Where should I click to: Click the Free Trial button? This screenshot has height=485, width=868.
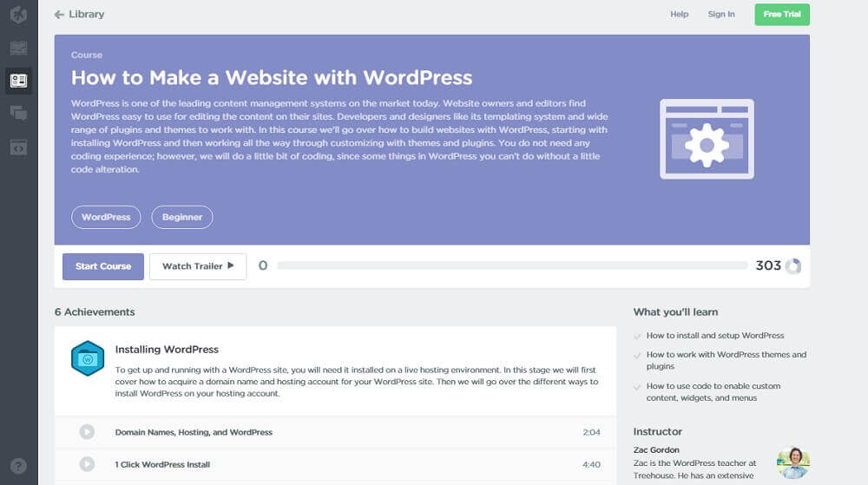(x=782, y=15)
